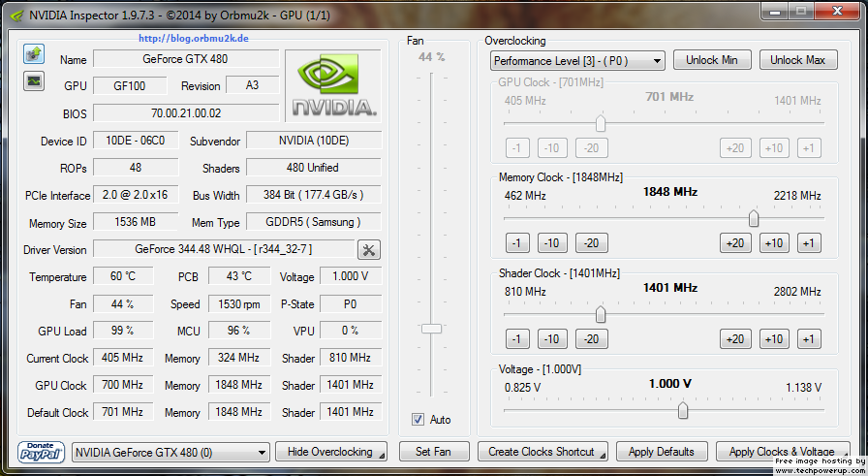Click the upload screenshot icon near Name
Viewport: 868px width, 476px height.
click(x=34, y=54)
